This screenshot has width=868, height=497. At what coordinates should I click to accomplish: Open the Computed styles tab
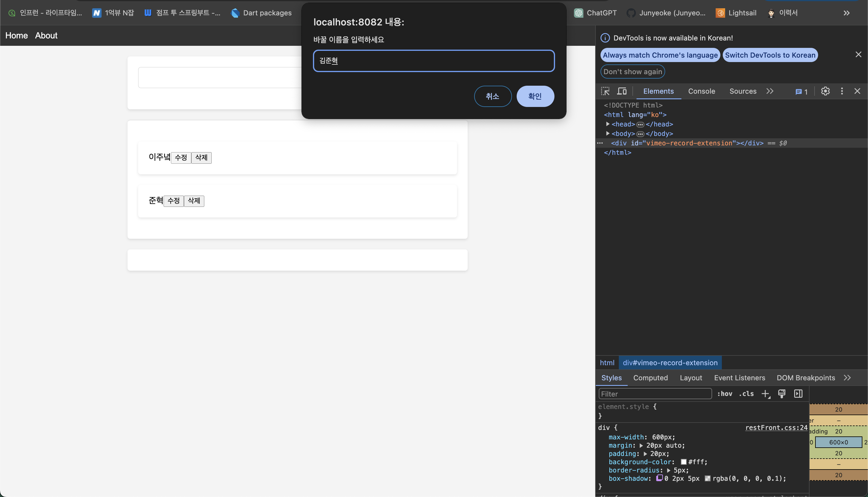pyautogui.click(x=650, y=378)
